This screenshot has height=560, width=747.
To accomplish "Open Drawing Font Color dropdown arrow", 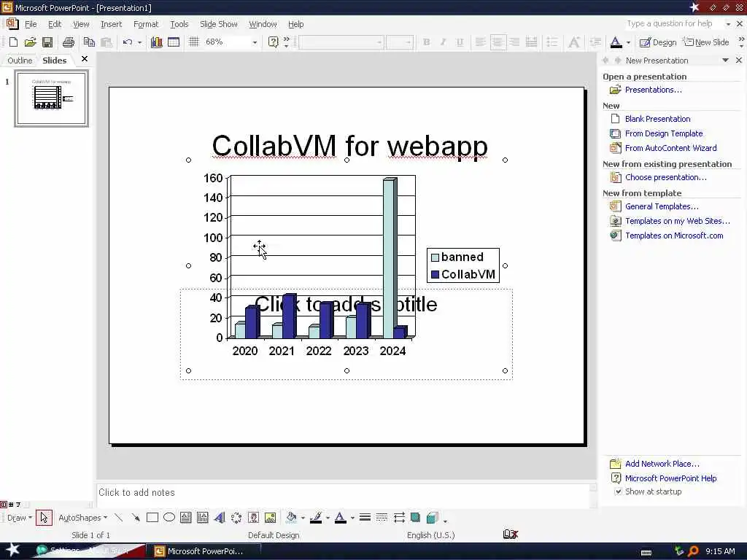I will [x=352, y=518].
